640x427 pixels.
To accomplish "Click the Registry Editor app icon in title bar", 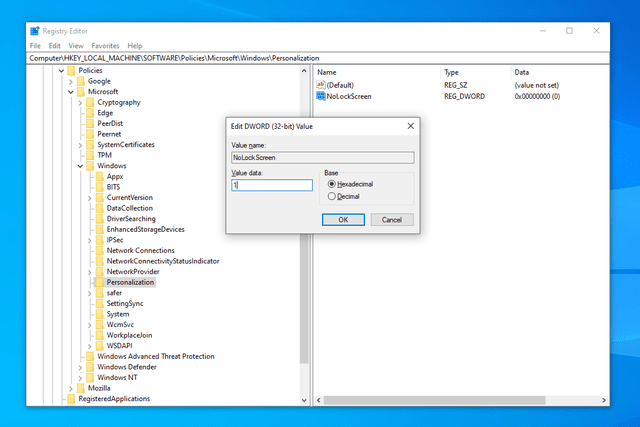I will pyautogui.click(x=35, y=31).
